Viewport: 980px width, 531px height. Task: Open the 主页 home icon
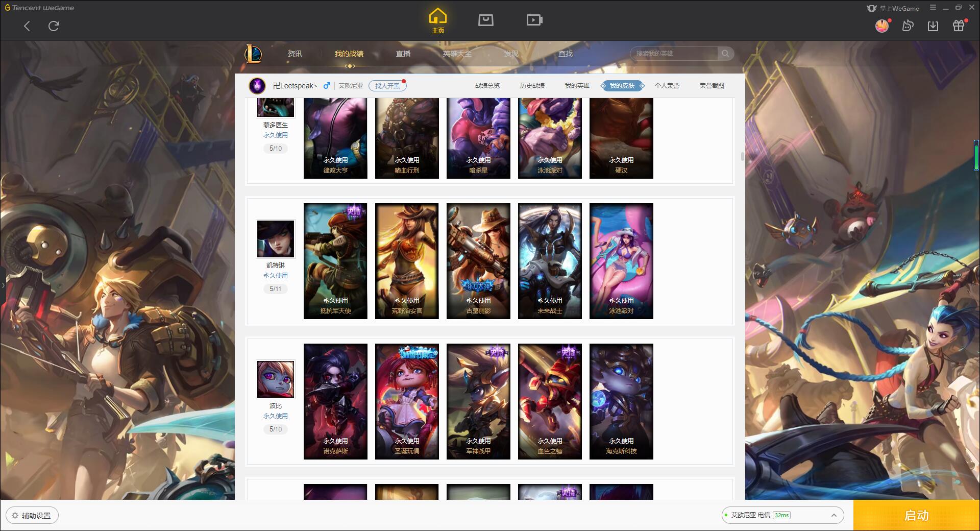coord(438,21)
